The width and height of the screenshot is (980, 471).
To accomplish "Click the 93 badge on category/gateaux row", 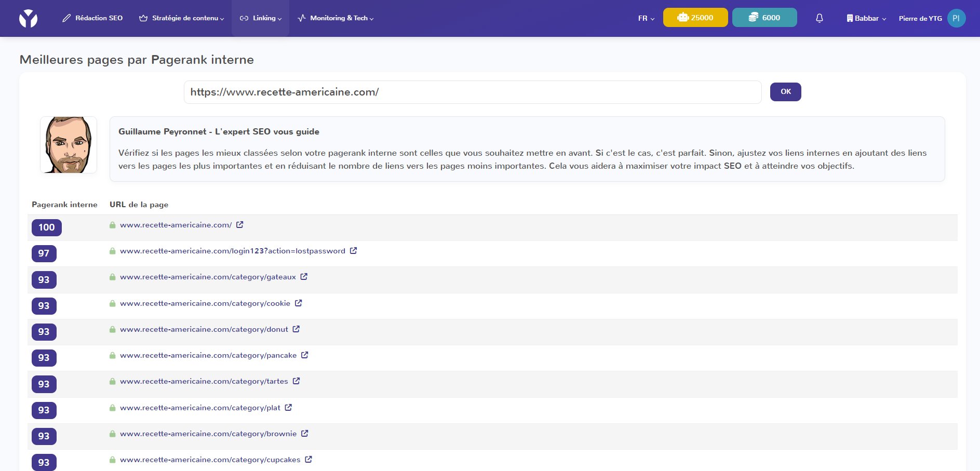I will pyautogui.click(x=44, y=280).
